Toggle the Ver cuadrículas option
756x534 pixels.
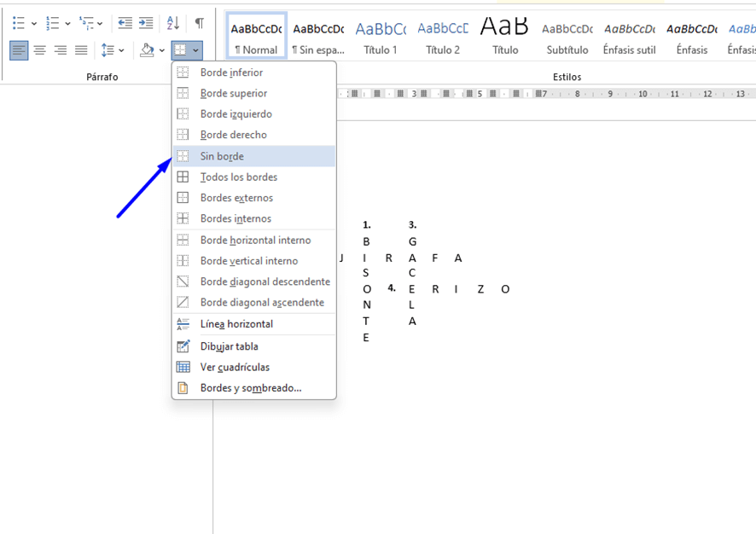tap(235, 367)
